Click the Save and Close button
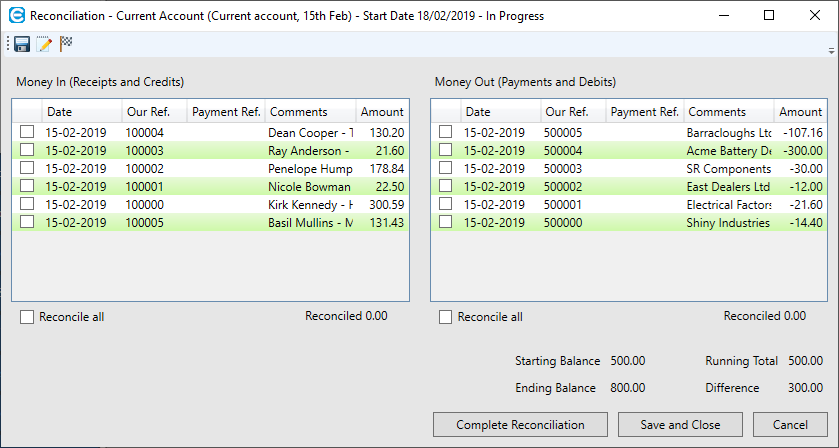Image resolution: width=839 pixels, height=448 pixels. (x=680, y=424)
